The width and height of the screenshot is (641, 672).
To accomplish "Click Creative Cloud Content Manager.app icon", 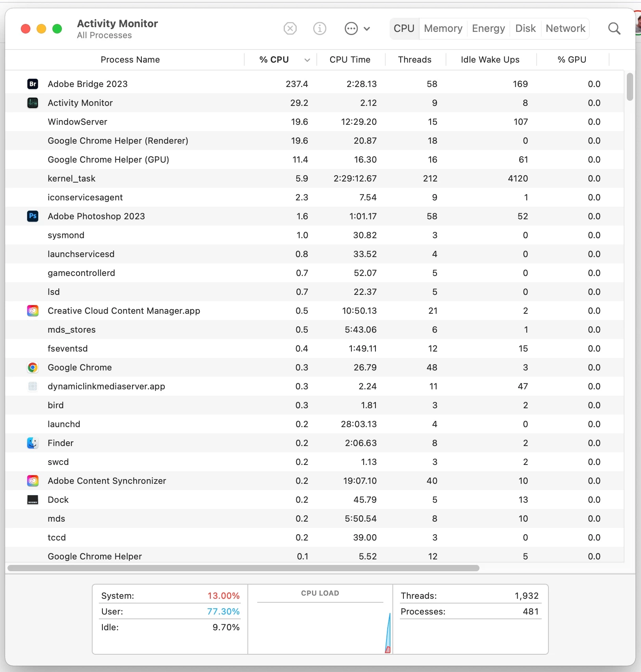I will [33, 311].
